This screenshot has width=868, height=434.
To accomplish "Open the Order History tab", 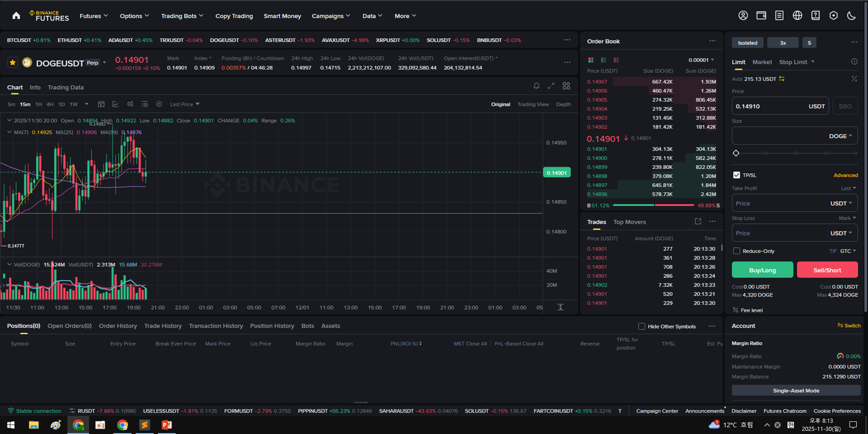I will click(x=118, y=326).
